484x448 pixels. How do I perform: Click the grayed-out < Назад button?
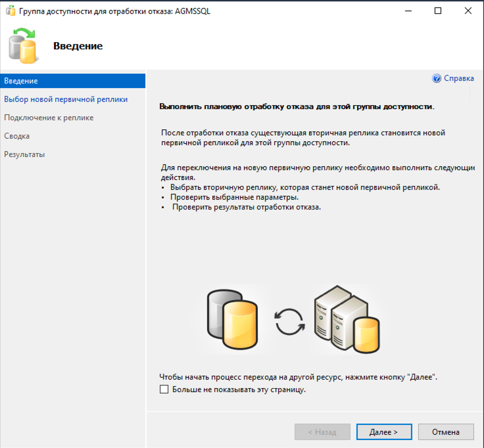coord(322,432)
